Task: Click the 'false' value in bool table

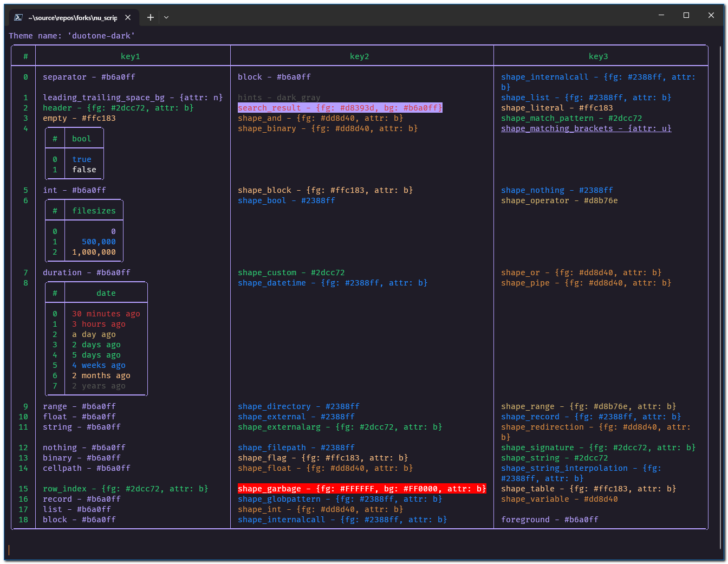Action: click(x=84, y=170)
